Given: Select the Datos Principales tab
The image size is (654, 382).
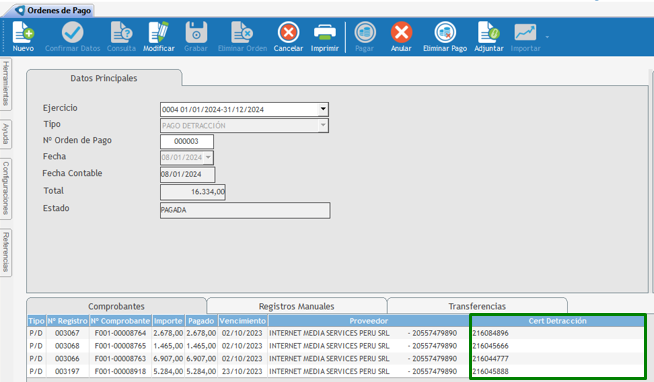Looking at the screenshot, I should (x=104, y=78).
